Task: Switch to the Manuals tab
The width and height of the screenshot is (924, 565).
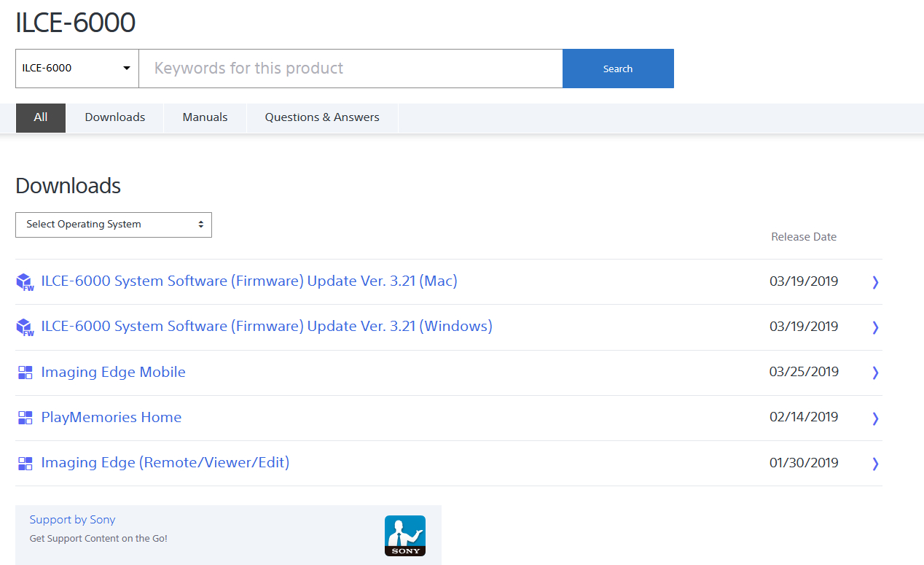Action: (205, 117)
